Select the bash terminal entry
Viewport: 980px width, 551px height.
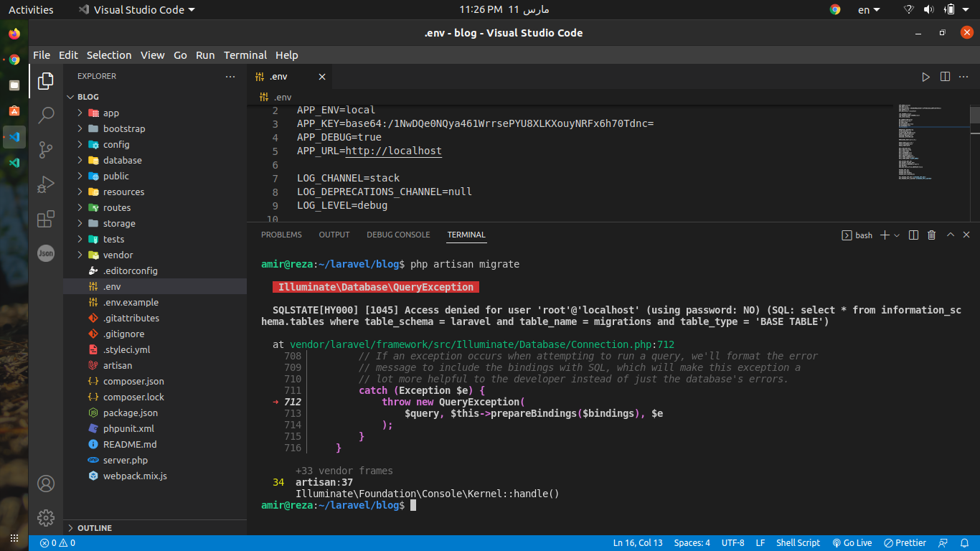coord(857,235)
